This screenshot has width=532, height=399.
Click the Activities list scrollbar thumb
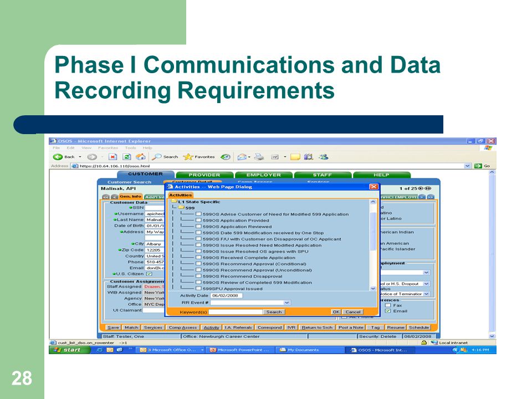click(x=373, y=232)
